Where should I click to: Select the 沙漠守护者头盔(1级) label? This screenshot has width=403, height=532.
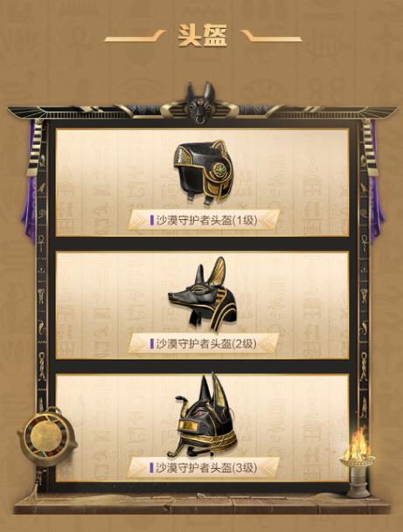(x=207, y=220)
